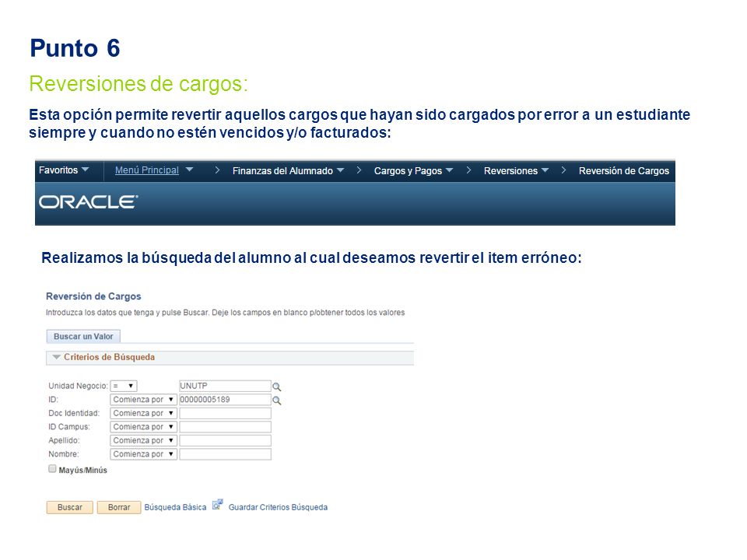
Task: Click the Apellido input field
Action: pos(225,440)
